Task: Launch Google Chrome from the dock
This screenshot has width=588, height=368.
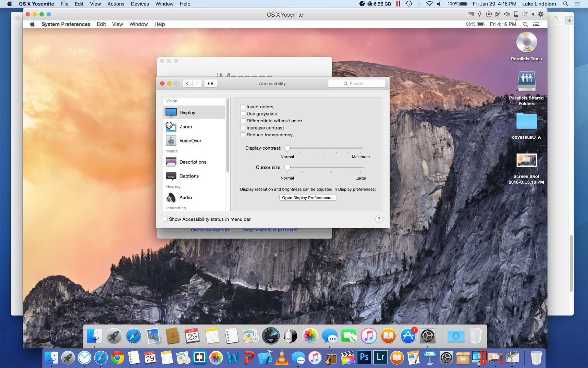Action: pyautogui.click(x=117, y=358)
